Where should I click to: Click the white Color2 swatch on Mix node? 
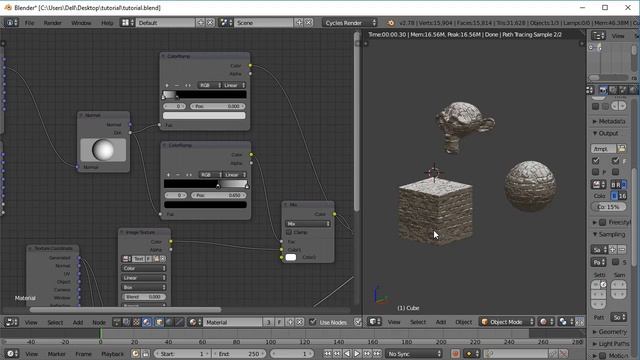[291, 257]
